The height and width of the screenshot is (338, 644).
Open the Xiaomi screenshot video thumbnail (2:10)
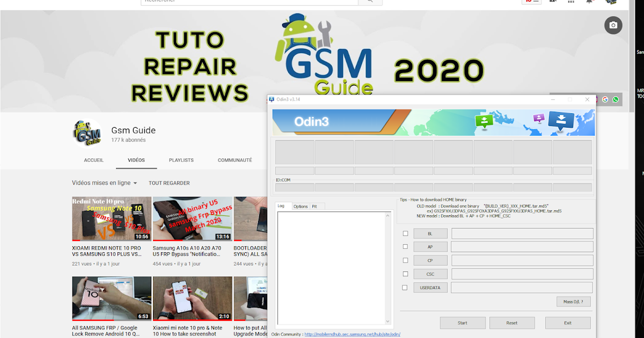pyautogui.click(x=192, y=299)
